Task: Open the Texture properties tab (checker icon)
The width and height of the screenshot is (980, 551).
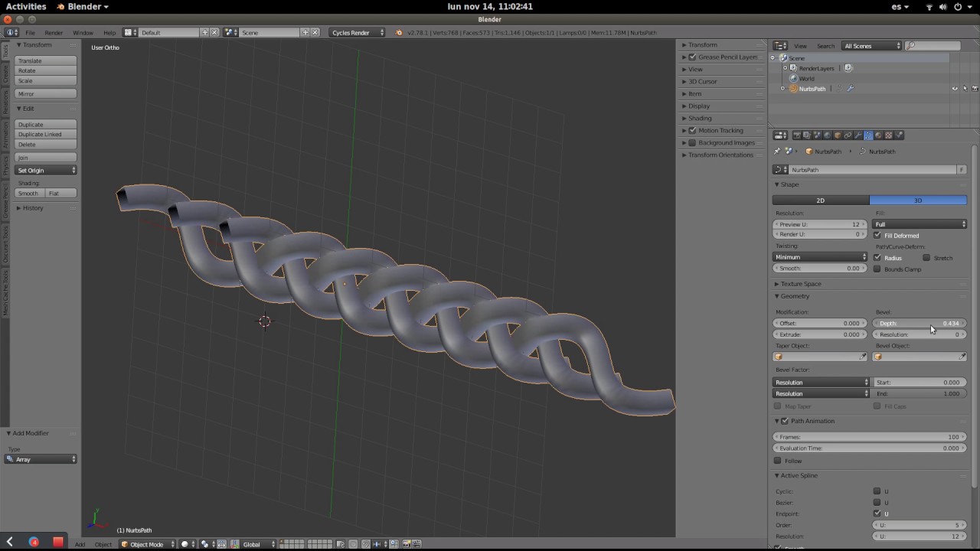Action: coord(888,135)
